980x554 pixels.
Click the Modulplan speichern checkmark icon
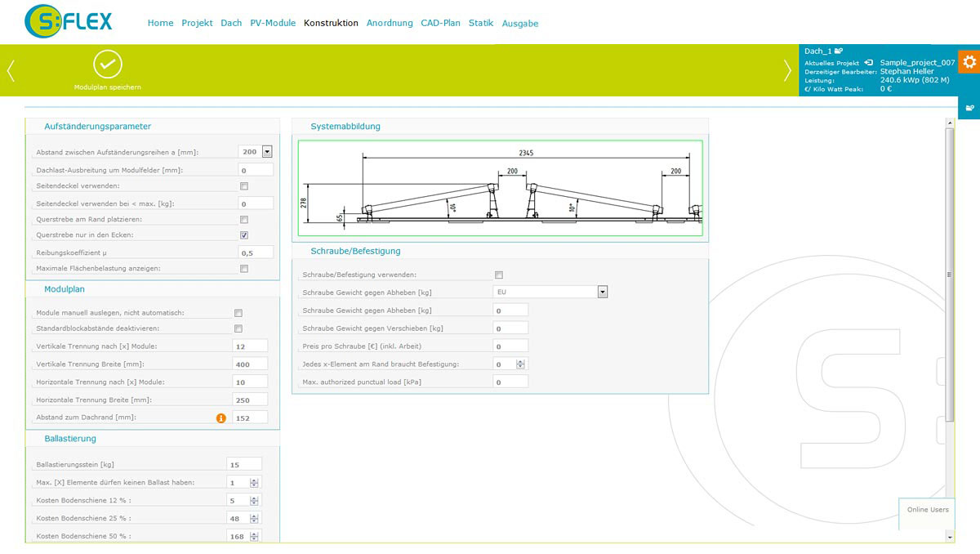click(x=108, y=64)
